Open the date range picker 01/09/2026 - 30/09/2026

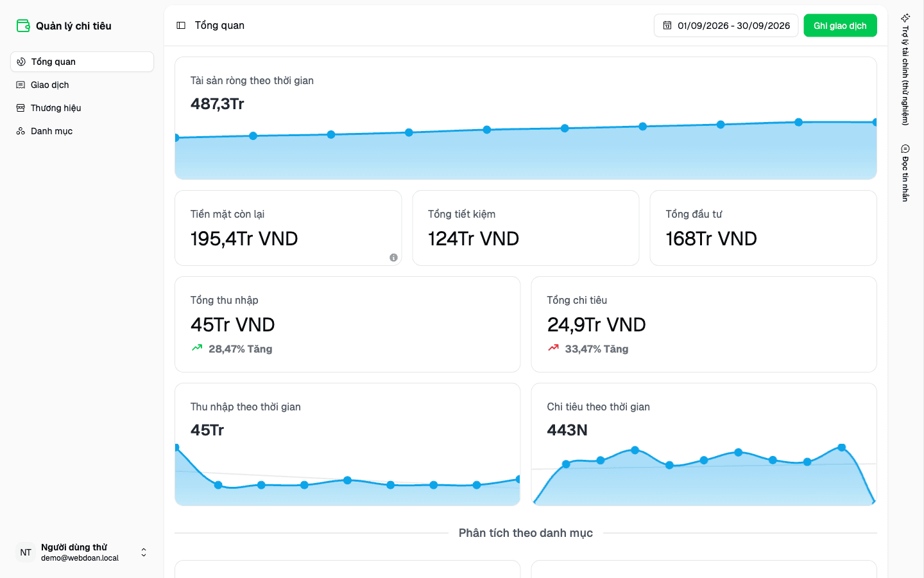(726, 26)
